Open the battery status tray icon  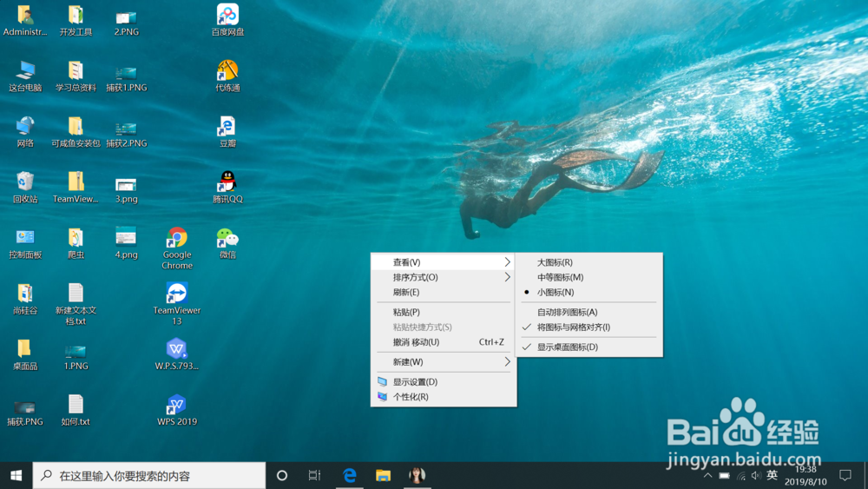click(724, 475)
